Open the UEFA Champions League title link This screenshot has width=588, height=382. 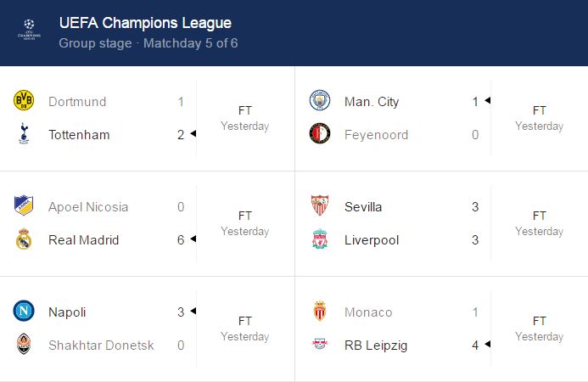[145, 23]
